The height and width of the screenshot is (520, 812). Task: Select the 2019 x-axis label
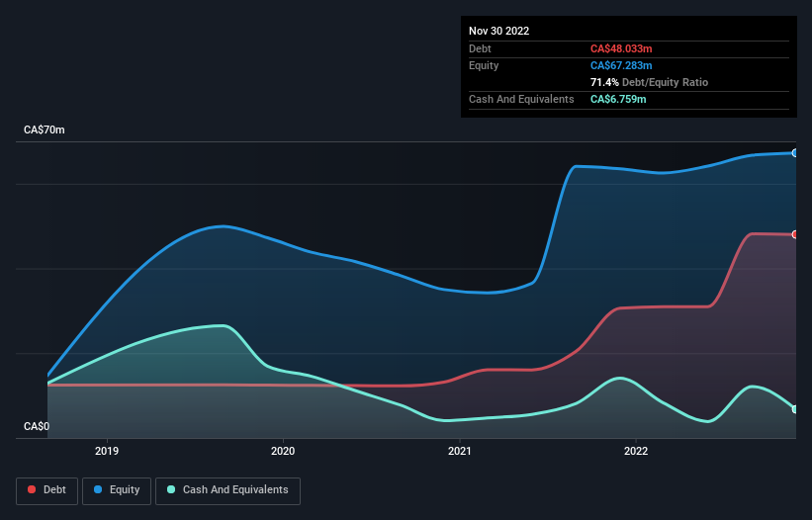pos(107,451)
